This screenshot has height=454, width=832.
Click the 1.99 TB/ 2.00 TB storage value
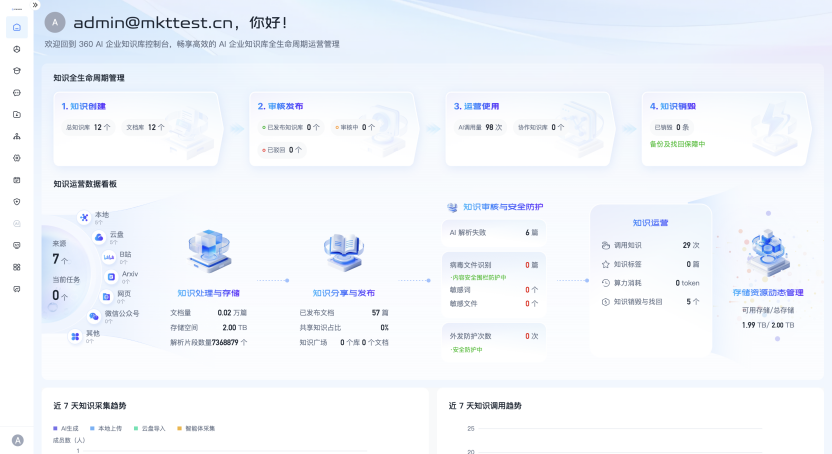(768, 325)
